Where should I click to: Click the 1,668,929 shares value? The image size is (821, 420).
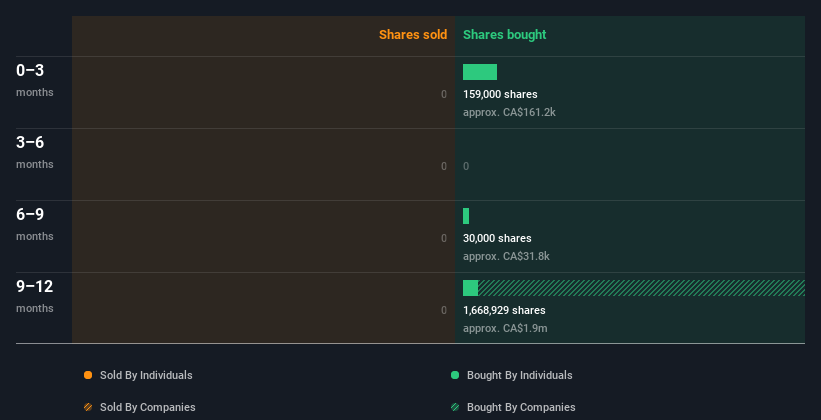click(504, 310)
